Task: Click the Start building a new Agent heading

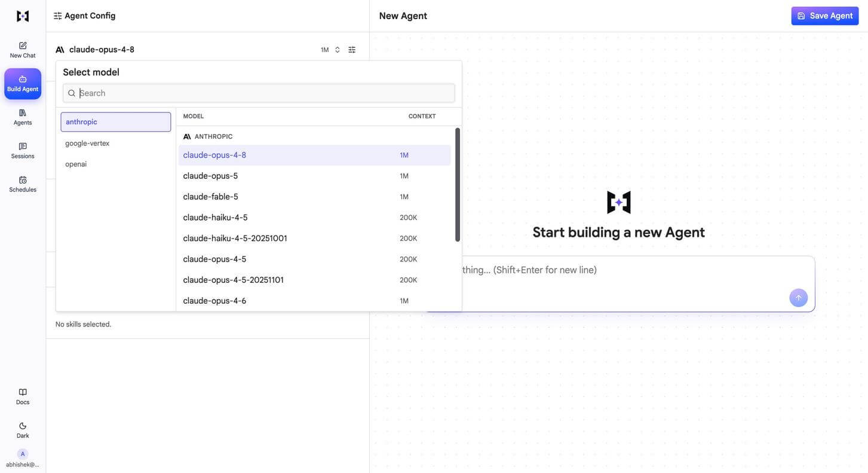Action: tap(619, 233)
